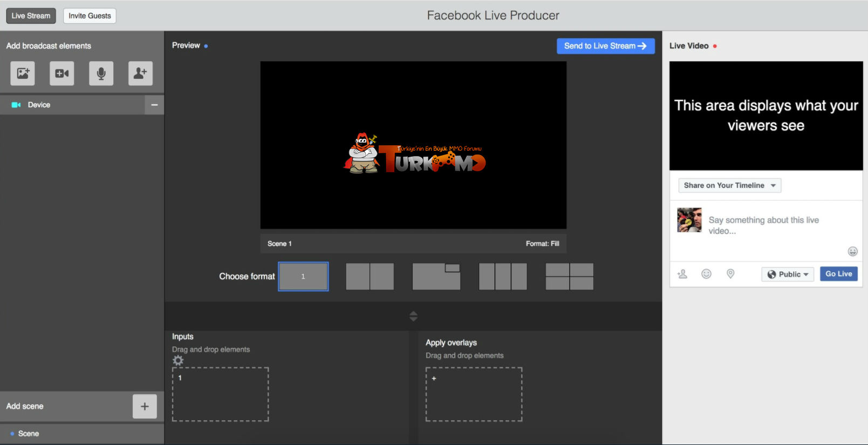Viewport: 868px width, 445px height.
Task: Click the 'Inputs' heading
Action: [183, 336]
